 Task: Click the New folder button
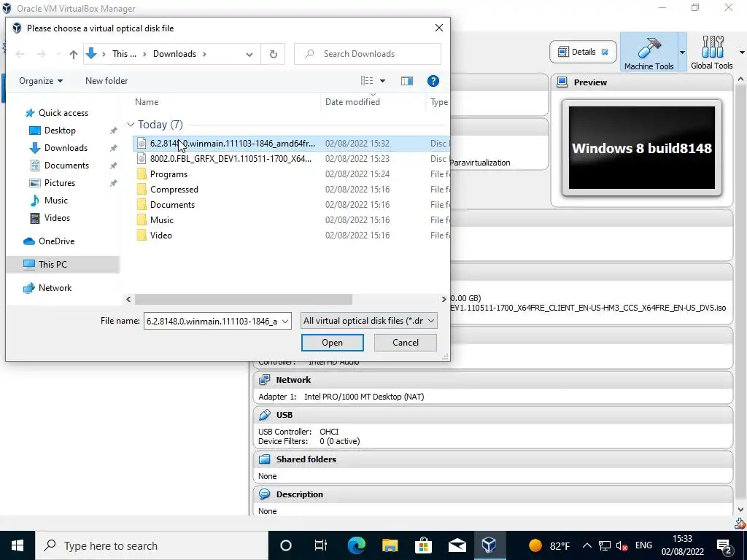click(107, 81)
